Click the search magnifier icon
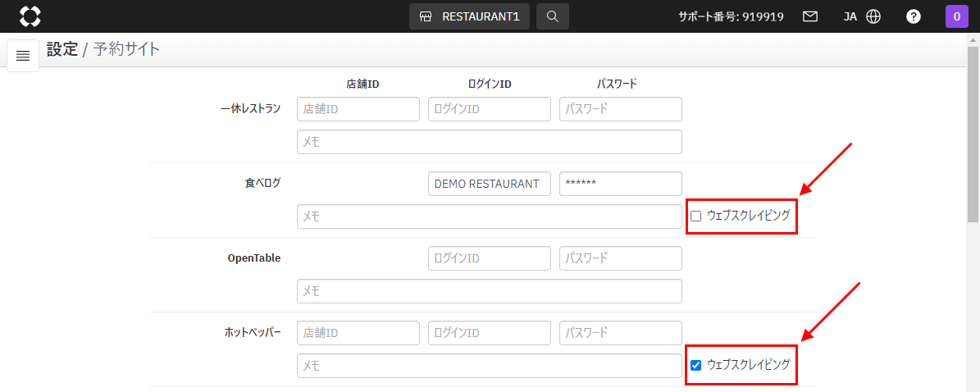The width and height of the screenshot is (980, 392). click(553, 16)
